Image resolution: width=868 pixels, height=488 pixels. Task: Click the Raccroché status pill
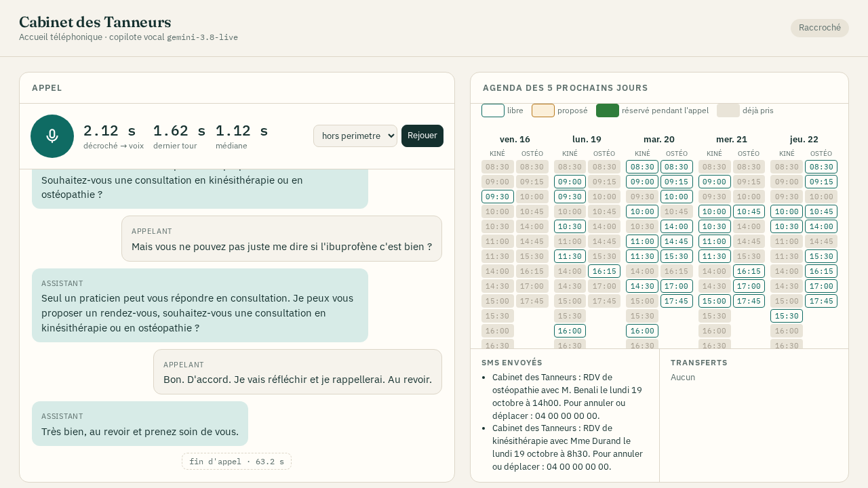point(819,28)
